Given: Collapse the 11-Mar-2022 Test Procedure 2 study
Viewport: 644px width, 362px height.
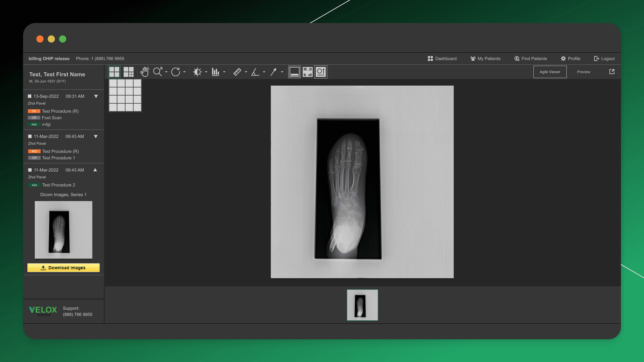Looking at the screenshot, I should (95, 170).
